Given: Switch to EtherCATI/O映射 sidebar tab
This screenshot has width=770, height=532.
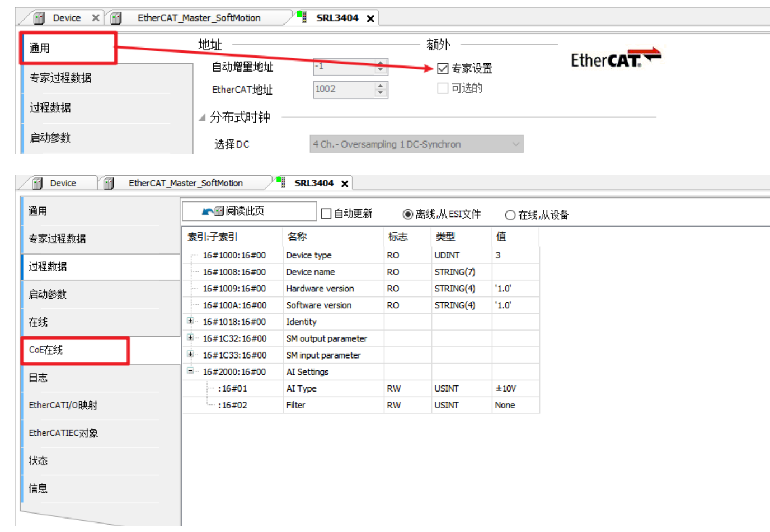Looking at the screenshot, I should 63,406.
